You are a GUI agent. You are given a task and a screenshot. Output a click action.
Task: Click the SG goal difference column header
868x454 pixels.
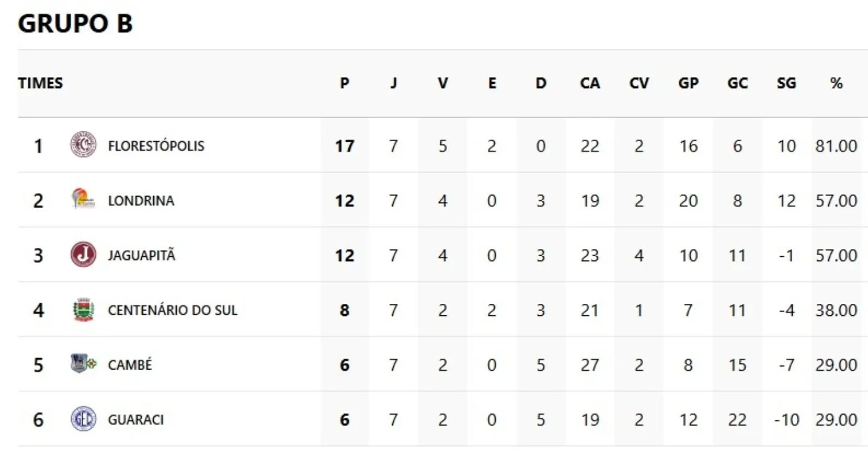pos(786,83)
